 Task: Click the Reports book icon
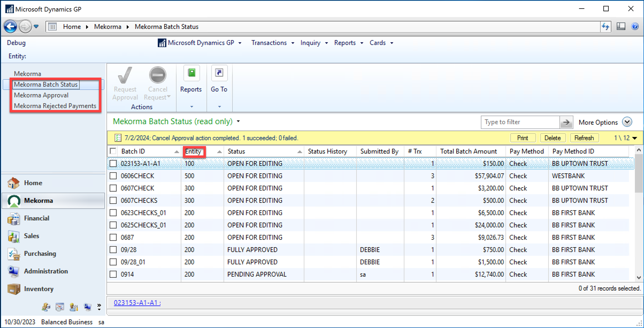tap(191, 73)
